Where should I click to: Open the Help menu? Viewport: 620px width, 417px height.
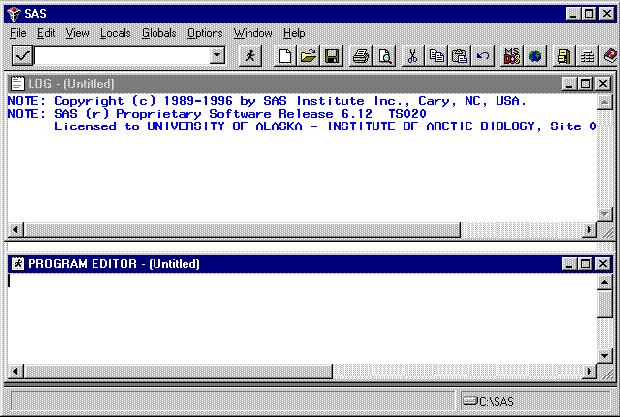click(294, 33)
